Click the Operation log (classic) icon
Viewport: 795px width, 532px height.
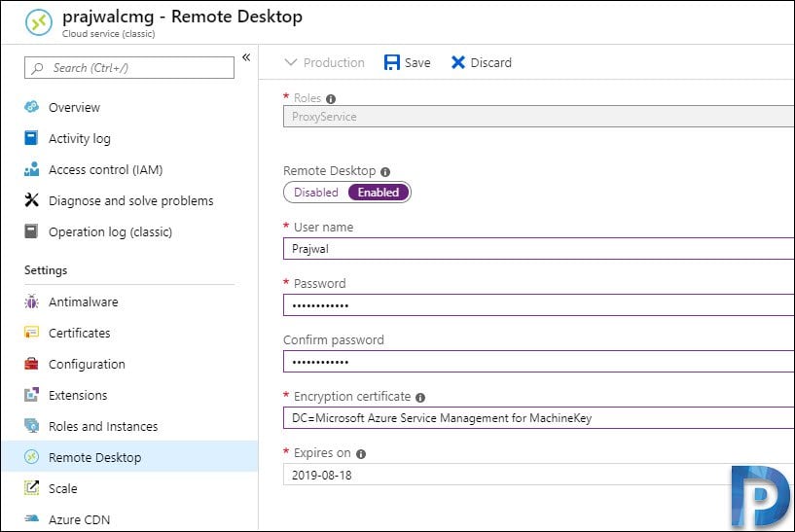pos(31,231)
